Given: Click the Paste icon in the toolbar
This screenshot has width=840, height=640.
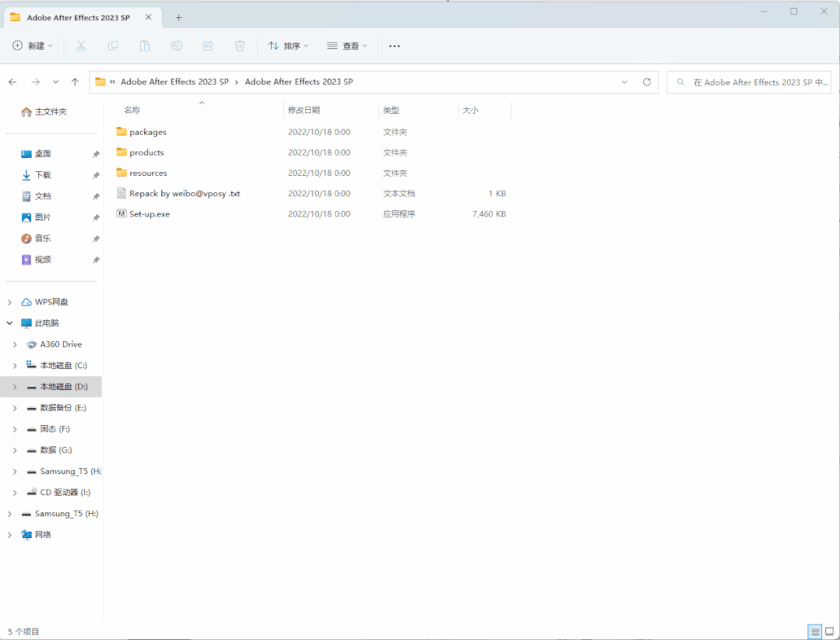Looking at the screenshot, I should tap(145, 46).
